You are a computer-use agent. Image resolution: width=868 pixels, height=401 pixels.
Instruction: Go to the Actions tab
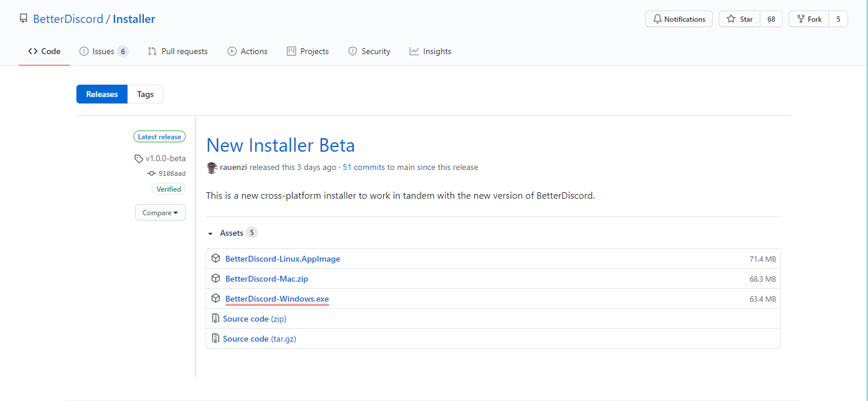tap(247, 51)
